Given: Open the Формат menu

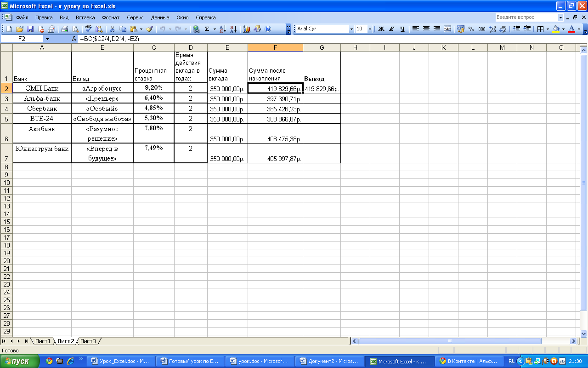Looking at the screenshot, I should point(111,17).
